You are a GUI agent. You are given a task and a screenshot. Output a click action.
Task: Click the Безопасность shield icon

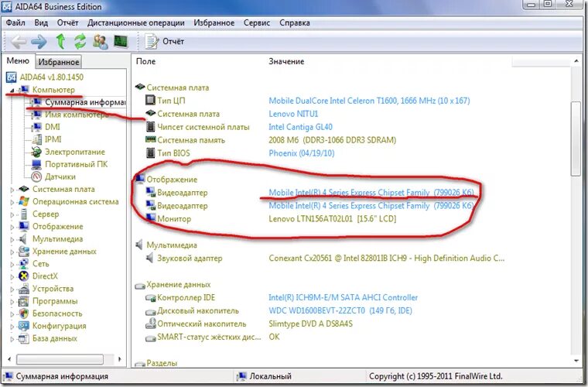tap(24, 313)
